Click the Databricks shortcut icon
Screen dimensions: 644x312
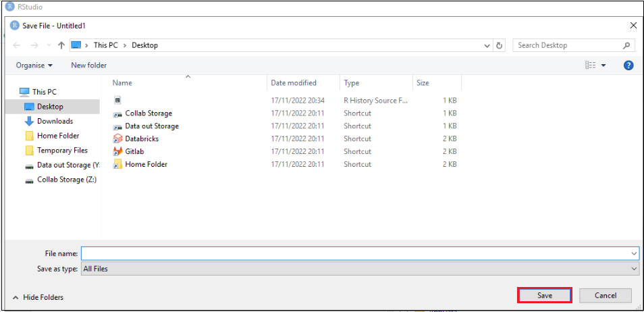click(x=117, y=138)
